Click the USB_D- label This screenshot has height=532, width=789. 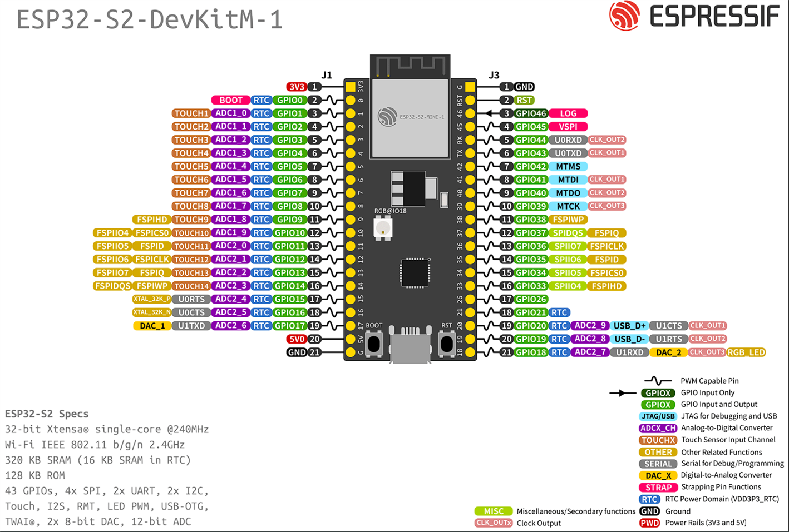pos(629,339)
